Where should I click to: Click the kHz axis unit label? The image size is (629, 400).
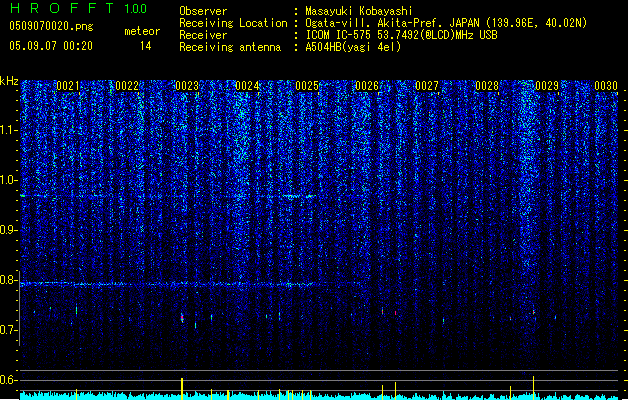tap(9, 81)
